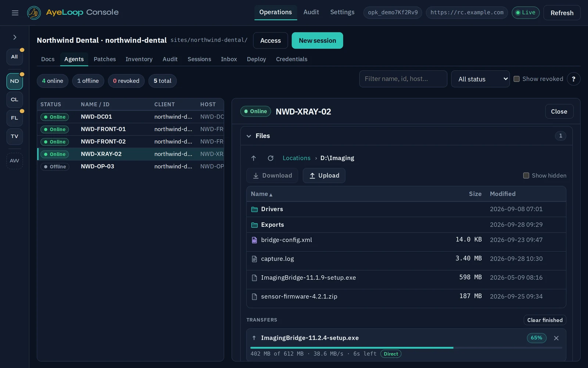588x368 pixels.
Task: Toggle Show revoked checkbox
Action: [x=516, y=79]
